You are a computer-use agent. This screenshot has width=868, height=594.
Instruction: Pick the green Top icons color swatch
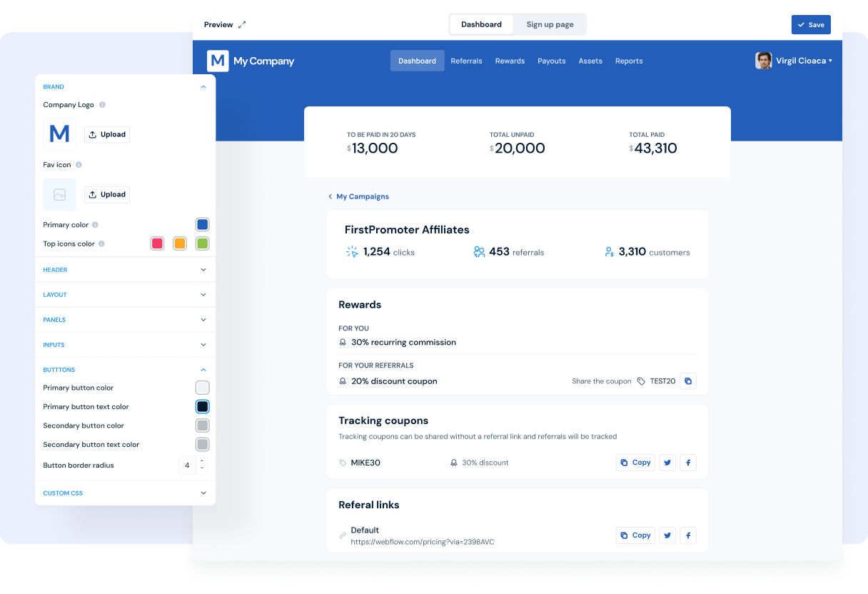[x=203, y=243]
